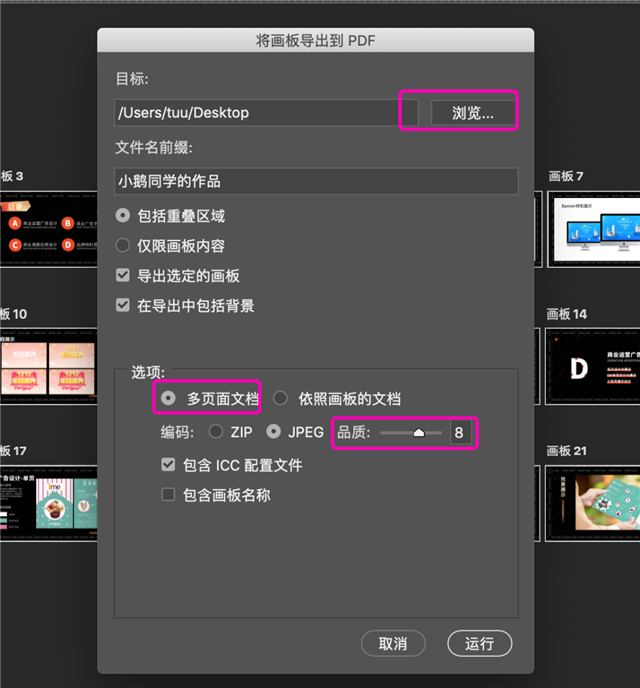Click the 画板 7 artboard label
The image size is (640, 688).
pos(566,176)
